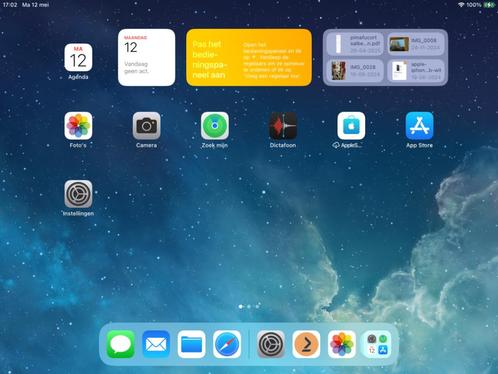The width and height of the screenshot is (498, 374).
Task: Tap the 100% battery percentage text
Action: click(474, 5)
